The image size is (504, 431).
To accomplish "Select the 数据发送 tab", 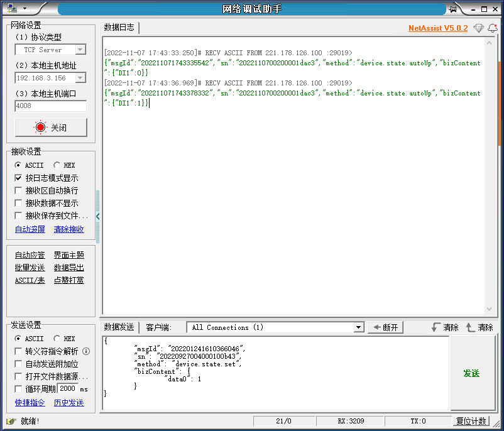I will click(x=119, y=327).
